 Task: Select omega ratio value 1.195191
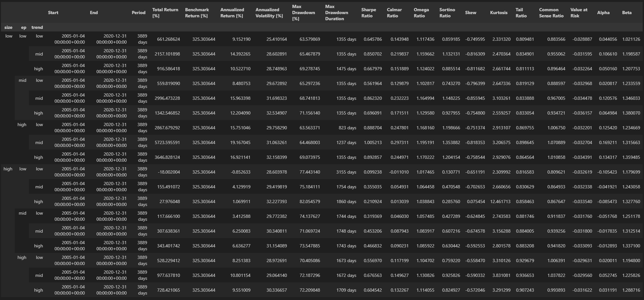(x=425, y=142)
